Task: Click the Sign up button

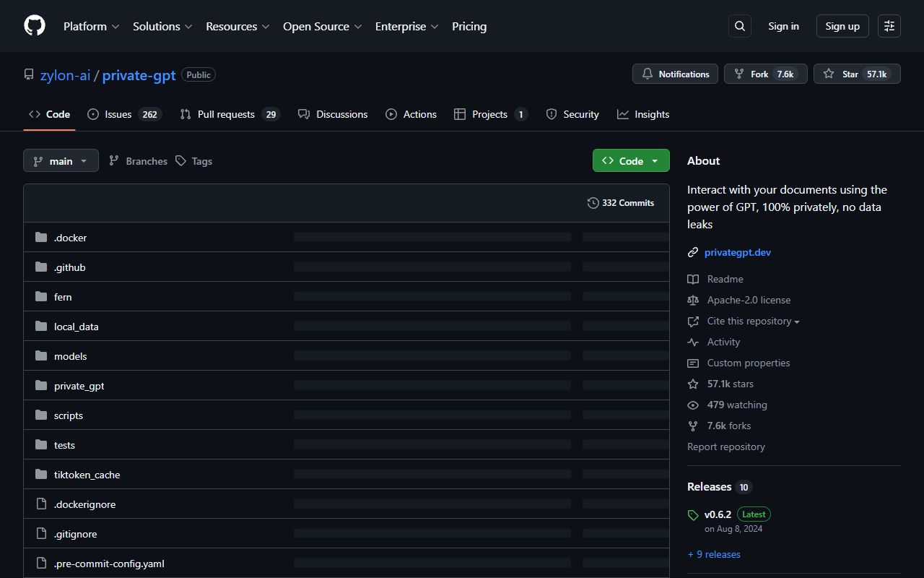Action: point(842,26)
